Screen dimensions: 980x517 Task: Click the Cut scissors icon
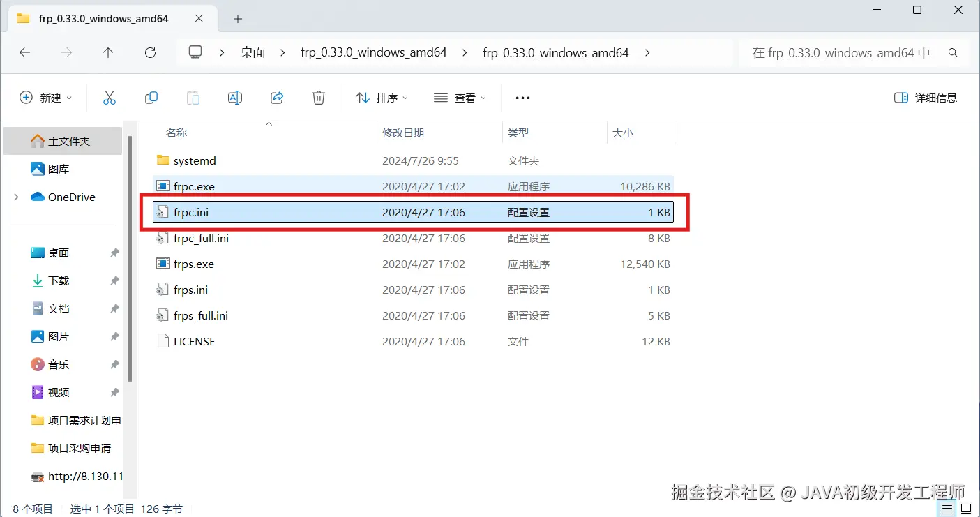(x=109, y=98)
